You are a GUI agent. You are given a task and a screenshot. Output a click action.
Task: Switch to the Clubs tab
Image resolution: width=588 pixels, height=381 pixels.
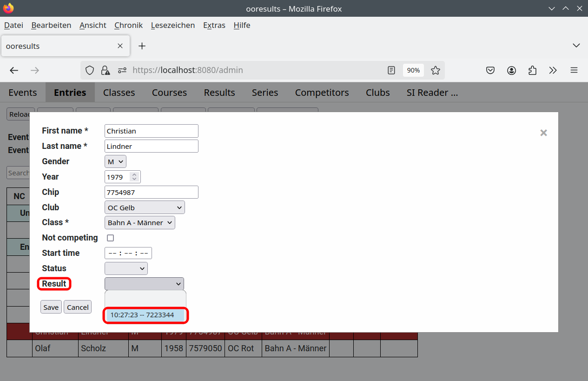pos(378,93)
